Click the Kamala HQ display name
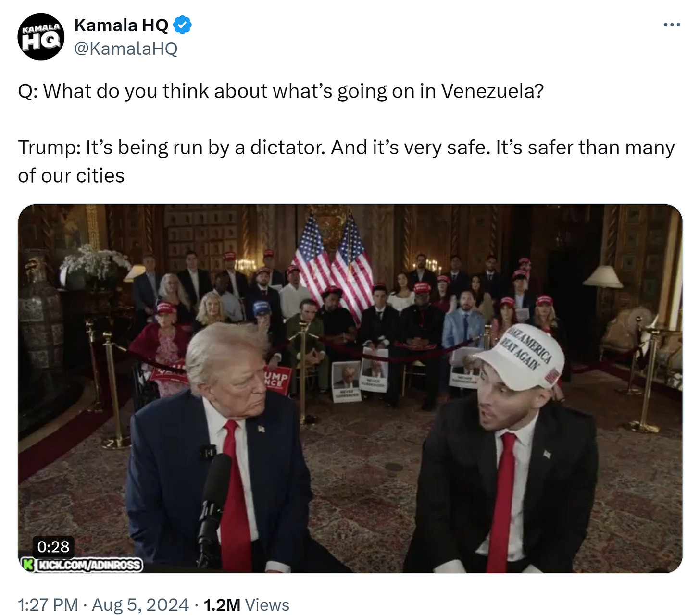 click(121, 25)
